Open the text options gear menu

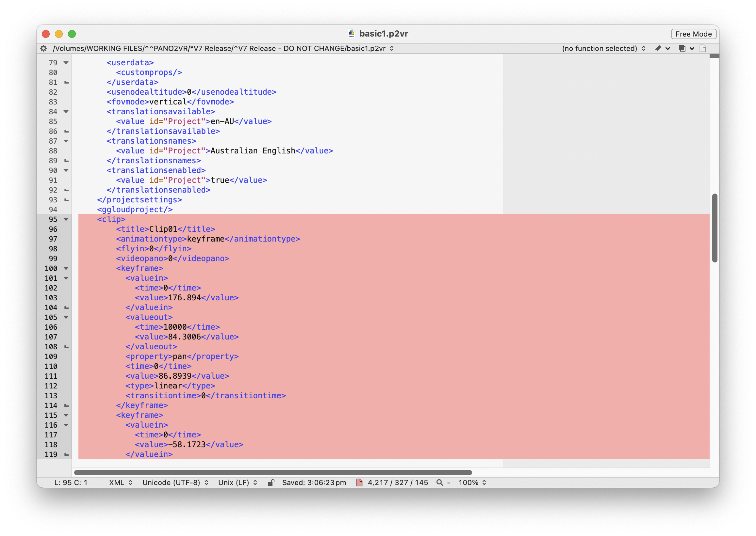tap(43, 49)
